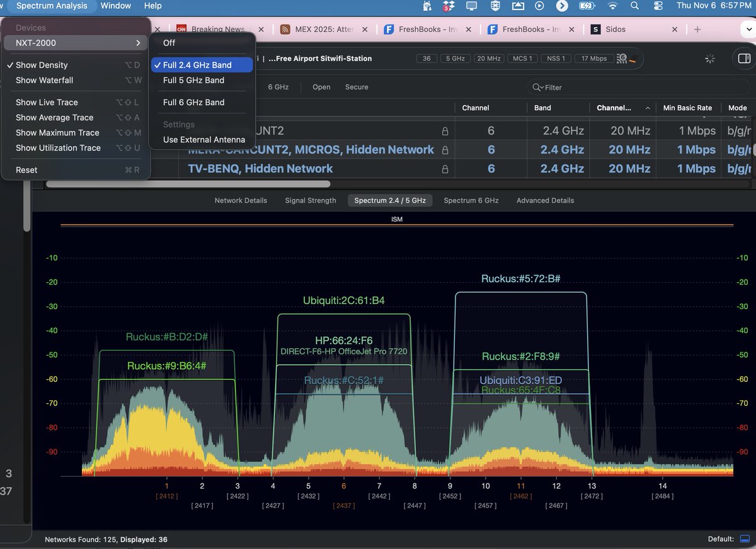Open the Window menu
Image resolution: width=756 pixels, height=549 pixels.
tap(116, 6)
